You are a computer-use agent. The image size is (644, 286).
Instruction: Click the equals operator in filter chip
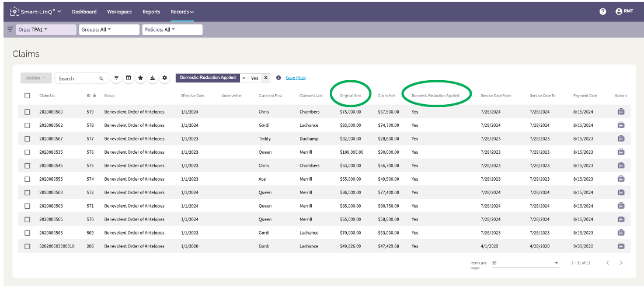click(243, 78)
